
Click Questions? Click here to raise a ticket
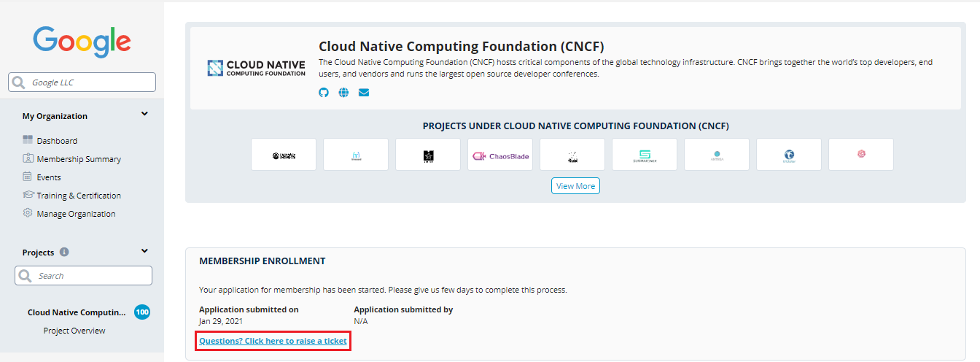click(273, 341)
